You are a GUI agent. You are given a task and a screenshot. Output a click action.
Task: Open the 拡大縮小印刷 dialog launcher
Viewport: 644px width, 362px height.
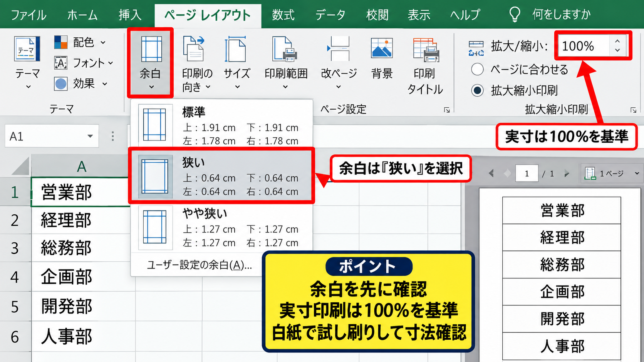[x=633, y=110]
